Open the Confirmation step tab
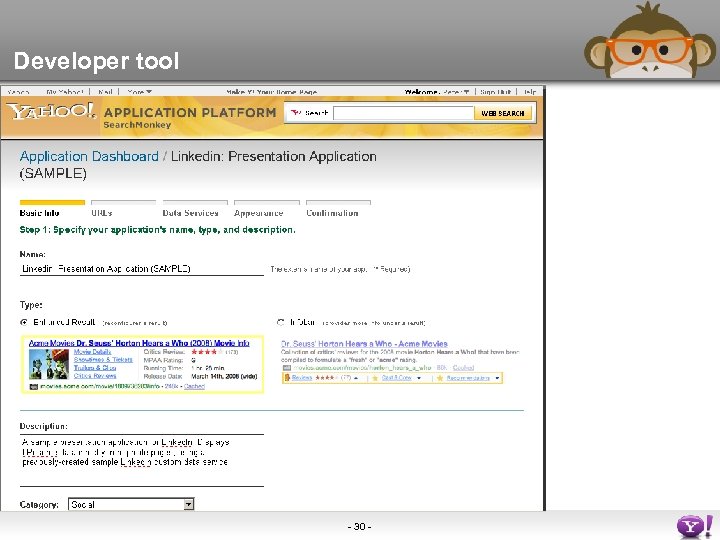This screenshot has height=540, width=720. pyautogui.click(x=338, y=209)
